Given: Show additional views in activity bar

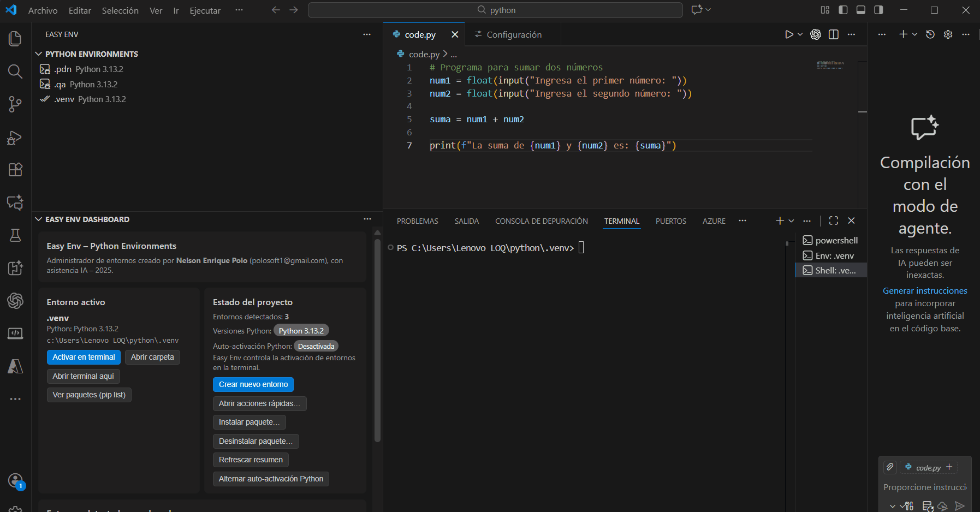Looking at the screenshot, I should coord(15,399).
